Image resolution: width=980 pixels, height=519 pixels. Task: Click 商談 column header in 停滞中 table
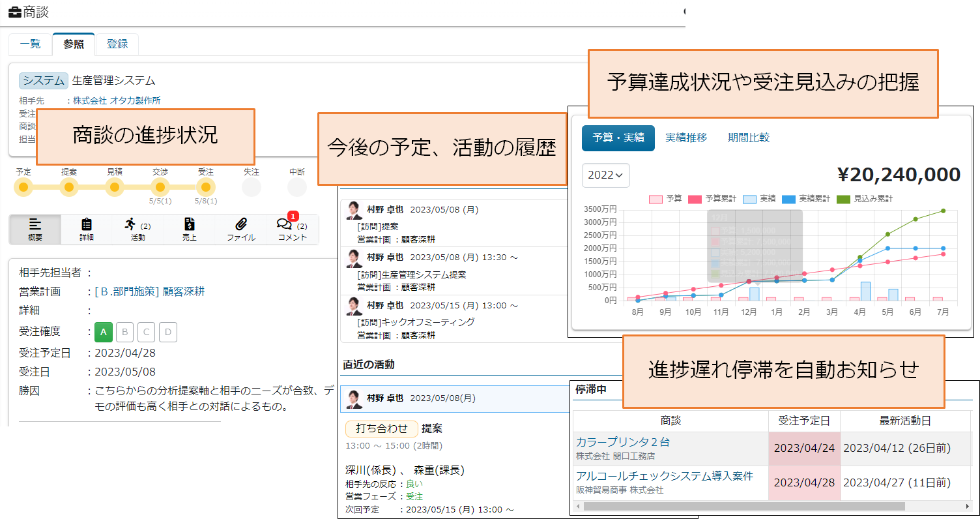(x=670, y=421)
